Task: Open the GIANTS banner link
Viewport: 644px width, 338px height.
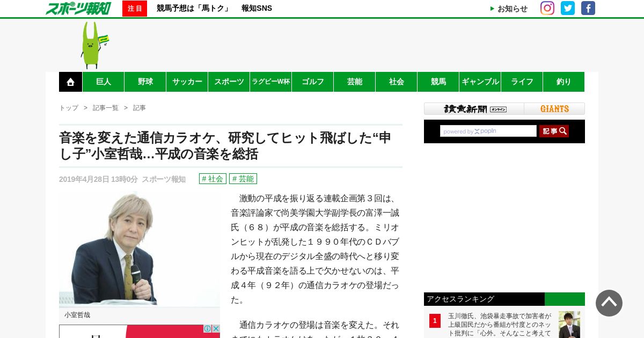Action: click(554, 109)
